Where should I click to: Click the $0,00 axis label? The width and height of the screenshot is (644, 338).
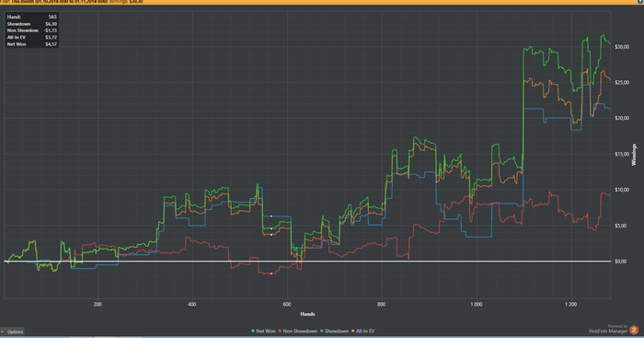click(621, 262)
